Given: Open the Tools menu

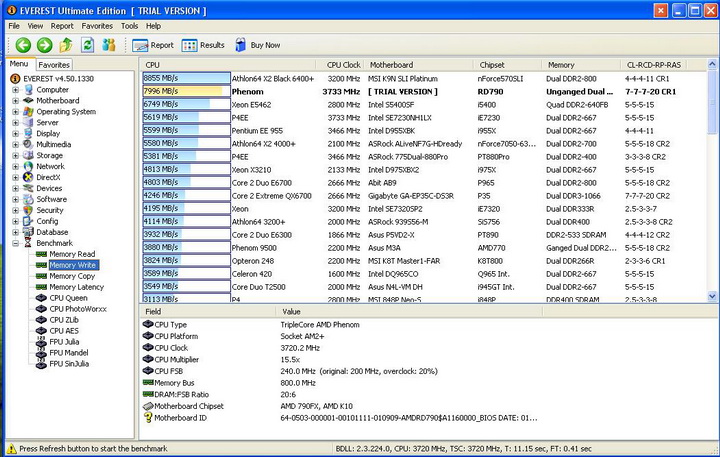Looking at the screenshot, I should (x=129, y=26).
